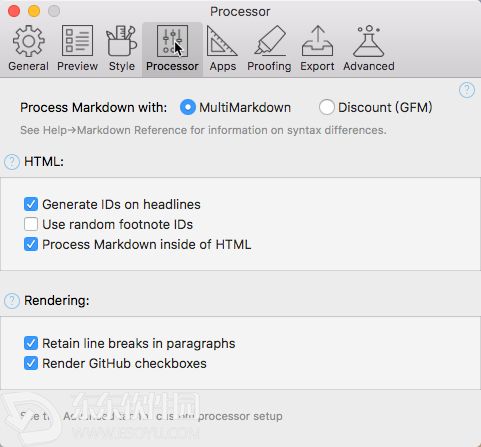Uncheck Generate IDs on headlines
Image resolution: width=481 pixels, height=447 pixels.
[31, 204]
